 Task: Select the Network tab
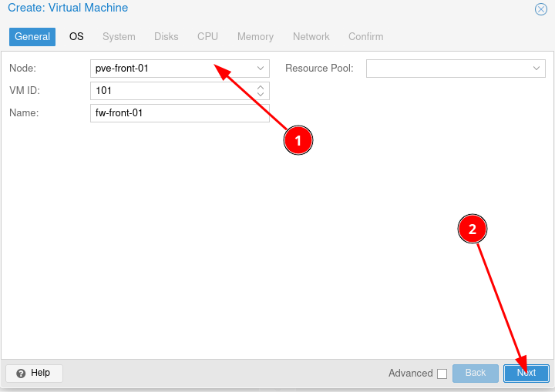(x=311, y=37)
